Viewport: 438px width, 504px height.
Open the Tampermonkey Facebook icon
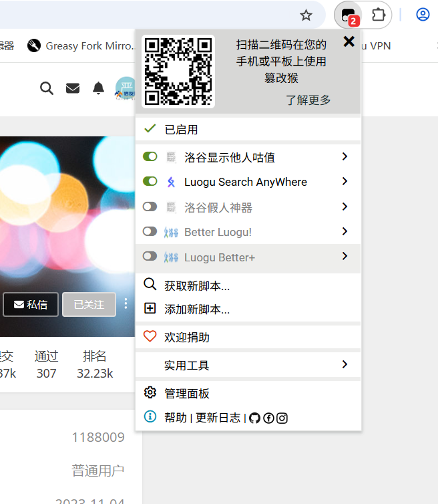point(268,418)
